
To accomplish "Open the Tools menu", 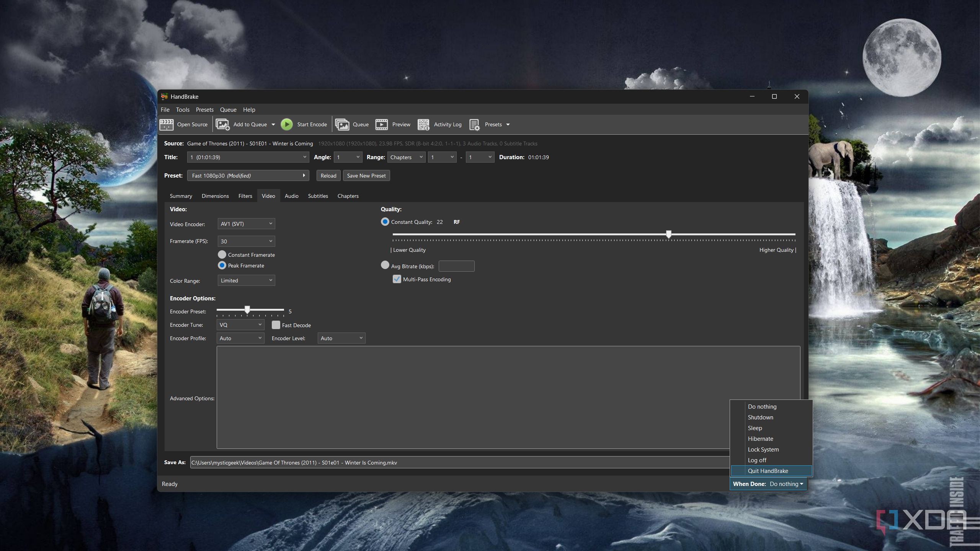I will pos(183,109).
